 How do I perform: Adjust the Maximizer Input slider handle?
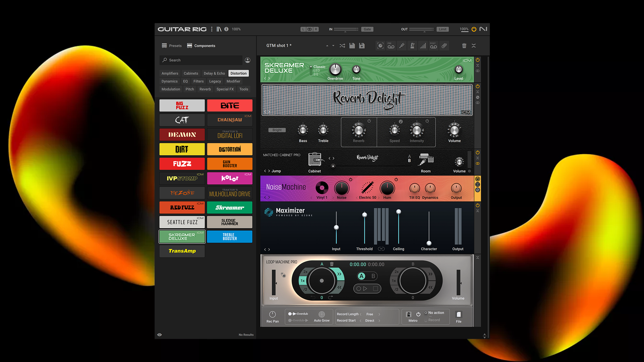pos(336,227)
